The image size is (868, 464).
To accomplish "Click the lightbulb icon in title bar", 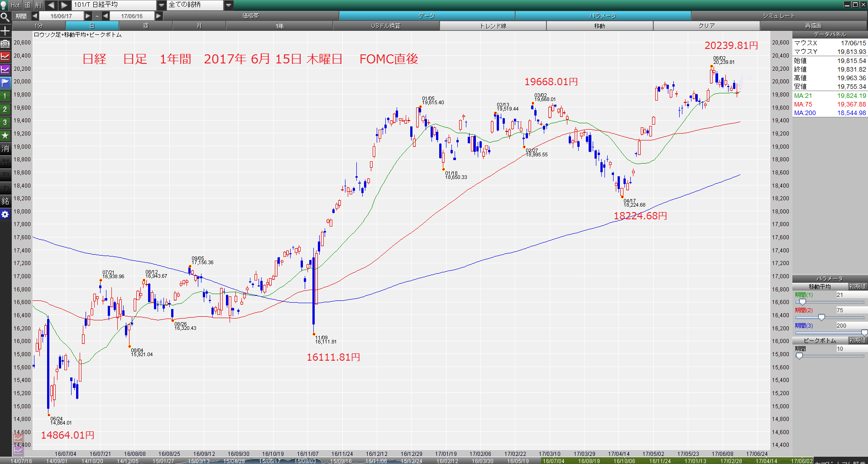I will pos(4,5).
